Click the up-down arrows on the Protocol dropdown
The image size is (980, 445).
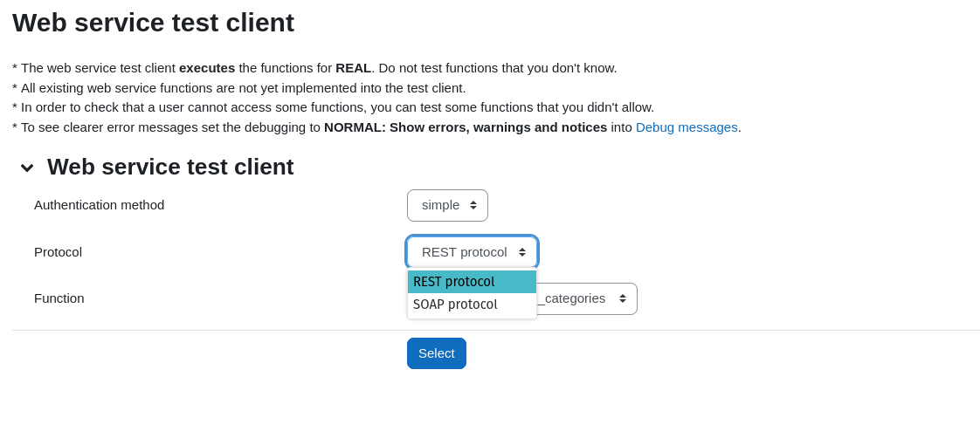(x=521, y=252)
